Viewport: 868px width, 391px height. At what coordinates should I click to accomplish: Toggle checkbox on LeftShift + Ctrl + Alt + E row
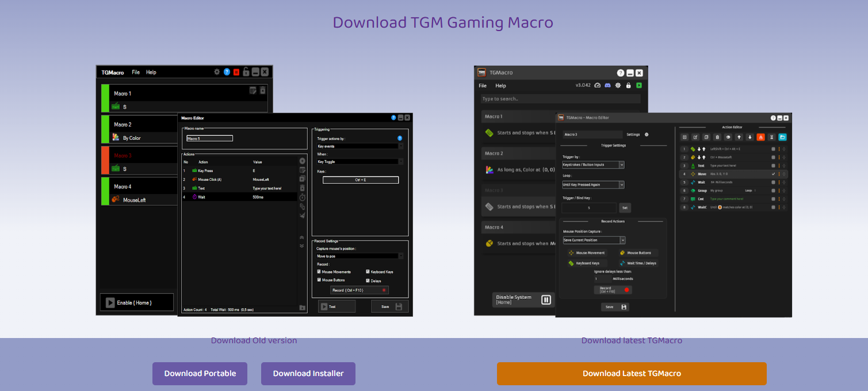(x=773, y=149)
